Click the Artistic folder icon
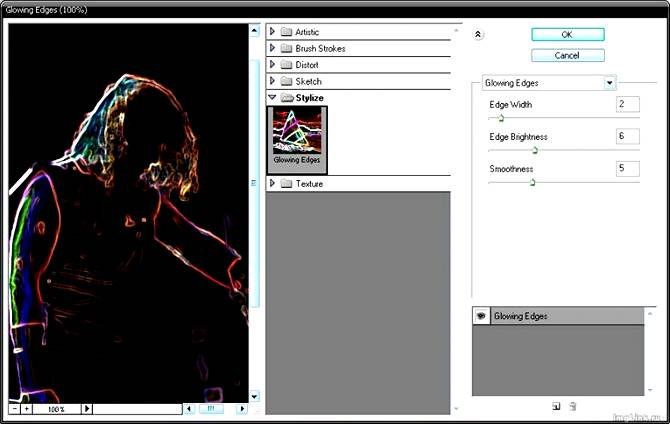This screenshot has width=670, height=424. tap(286, 32)
